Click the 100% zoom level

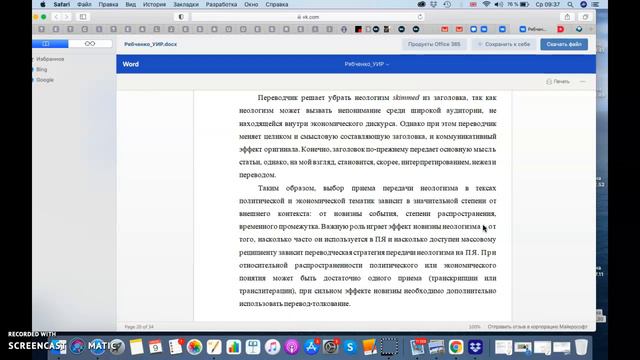[474, 327]
